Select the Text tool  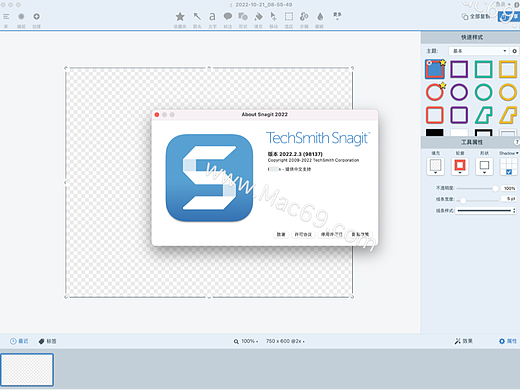(x=212, y=16)
